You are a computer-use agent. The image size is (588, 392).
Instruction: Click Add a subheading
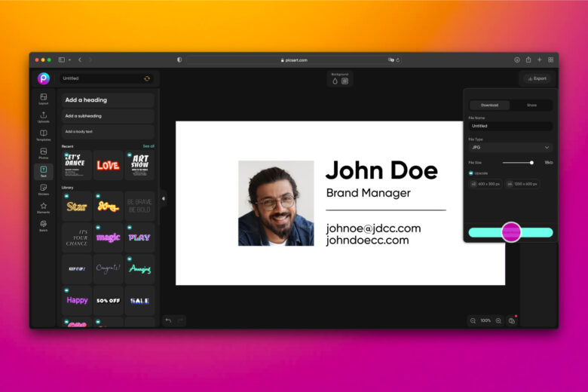[108, 116]
